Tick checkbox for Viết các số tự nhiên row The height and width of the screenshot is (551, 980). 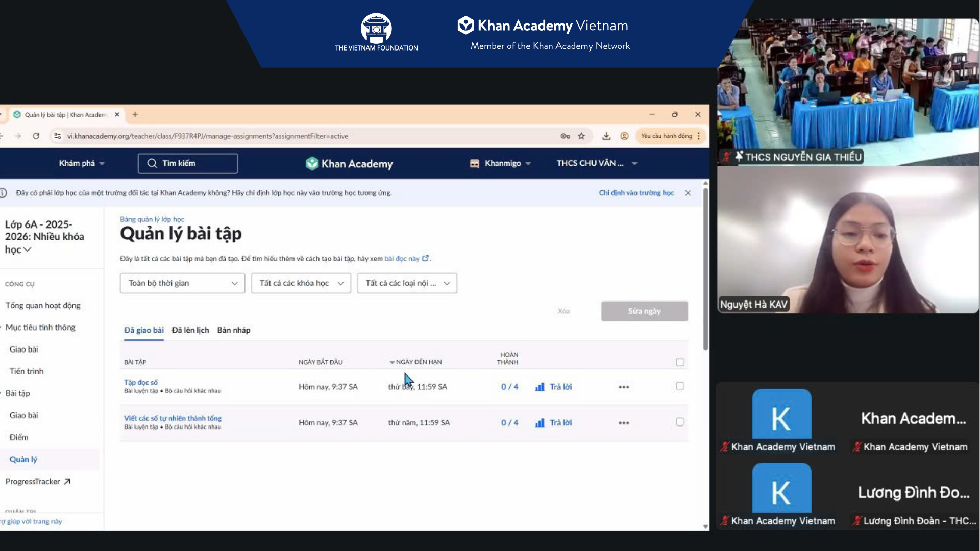(x=679, y=422)
